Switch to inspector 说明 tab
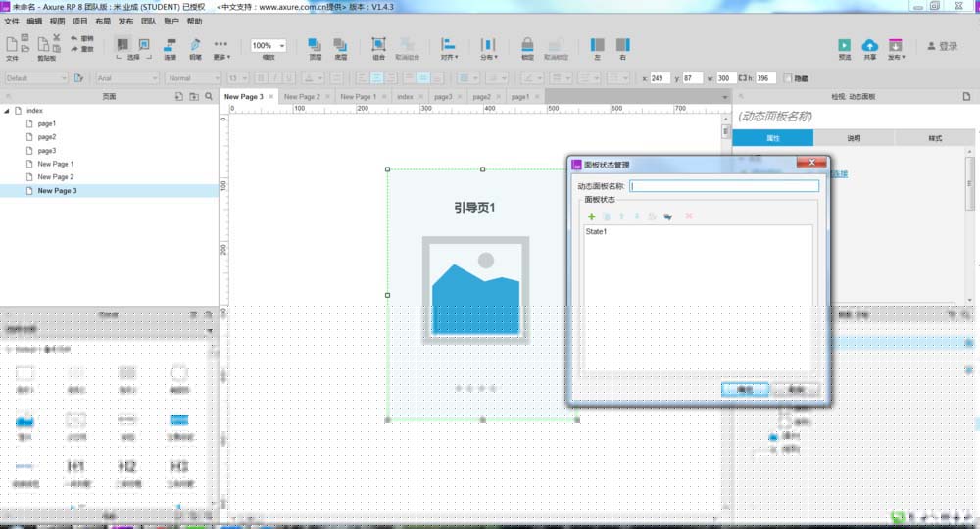 tap(854, 138)
